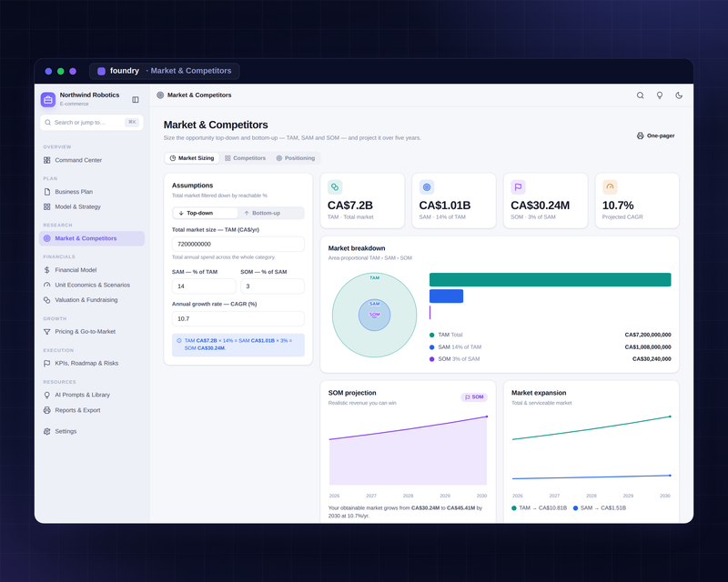The image size is (728, 582).
Task: Click the Command Center grid icon
Action: (x=47, y=160)
